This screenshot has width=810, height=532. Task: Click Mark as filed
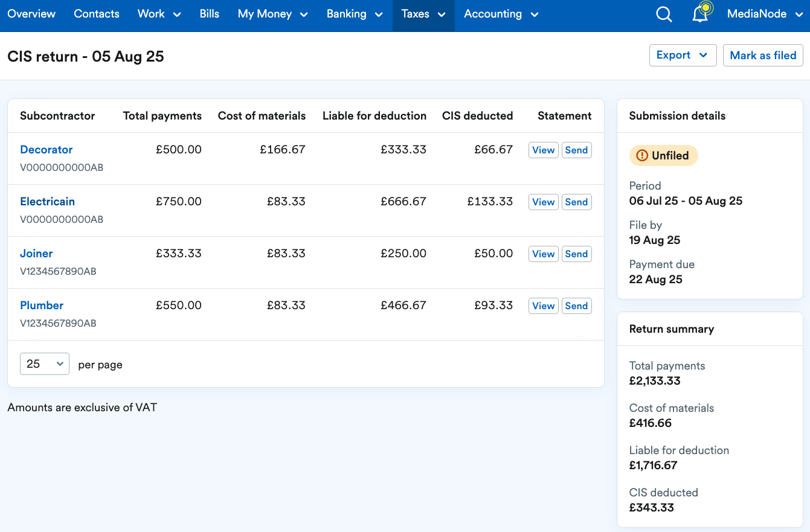(763, 55)
